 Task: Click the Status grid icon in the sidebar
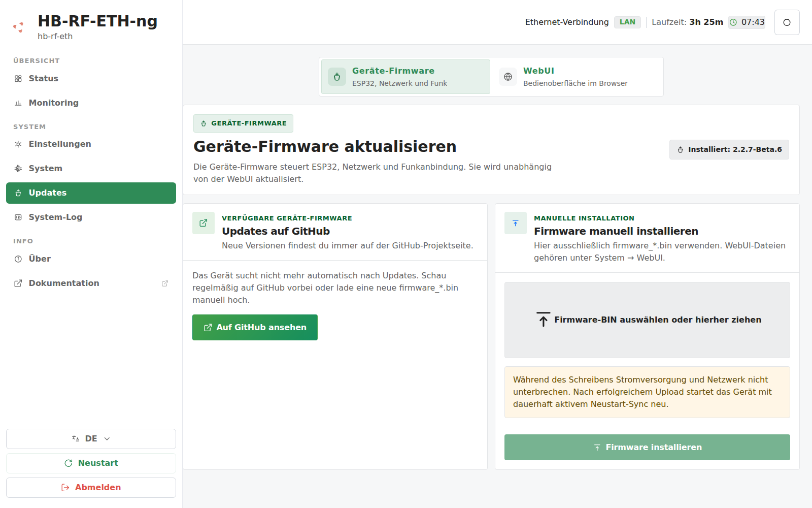coord(18,79)
